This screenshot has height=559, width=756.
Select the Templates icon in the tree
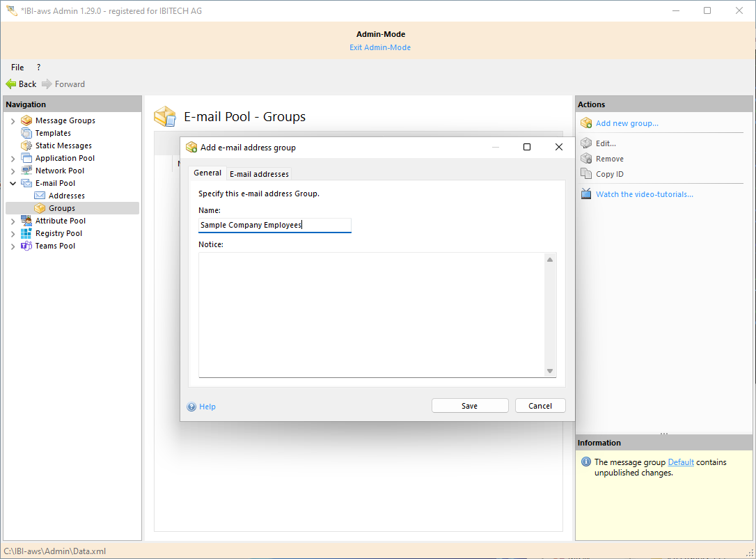click(x=26, y=133)
